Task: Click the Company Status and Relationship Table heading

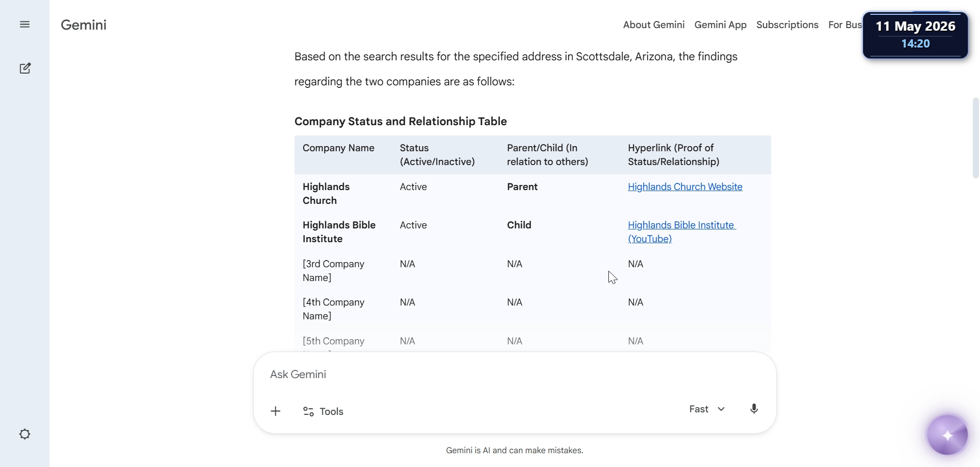Action: 401,122
